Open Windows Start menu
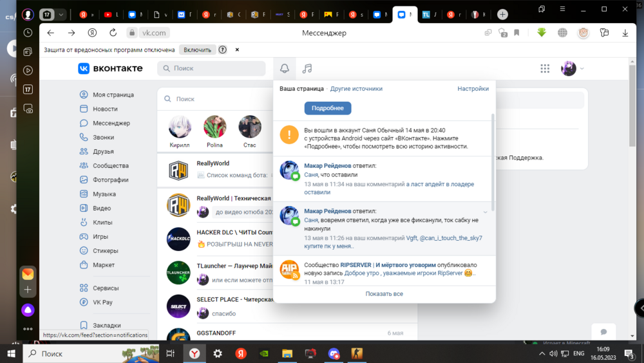Screen dimensions: 644x363 coord(11,353)
